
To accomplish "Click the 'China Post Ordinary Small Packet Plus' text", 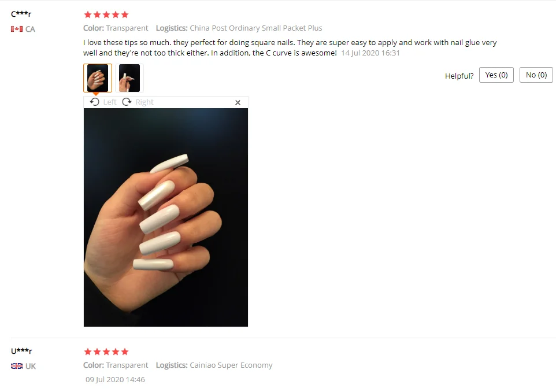I will click(256, 28).
